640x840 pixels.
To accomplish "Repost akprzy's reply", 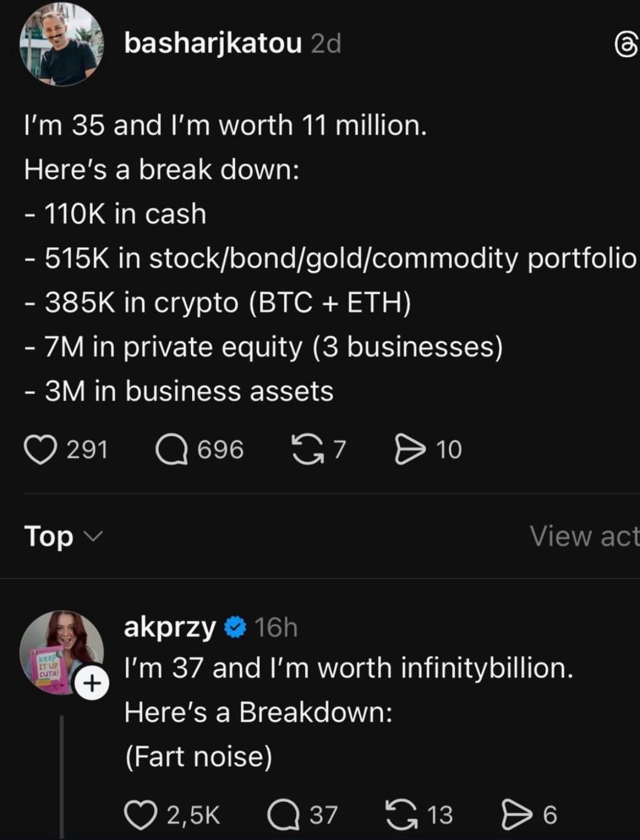I will (x=400, y=815).
